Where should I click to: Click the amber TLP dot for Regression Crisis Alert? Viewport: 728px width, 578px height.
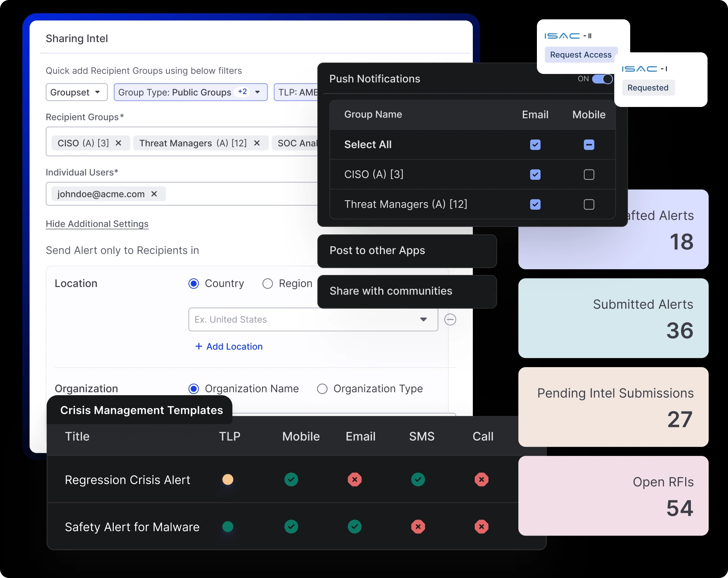pos(227,479)
